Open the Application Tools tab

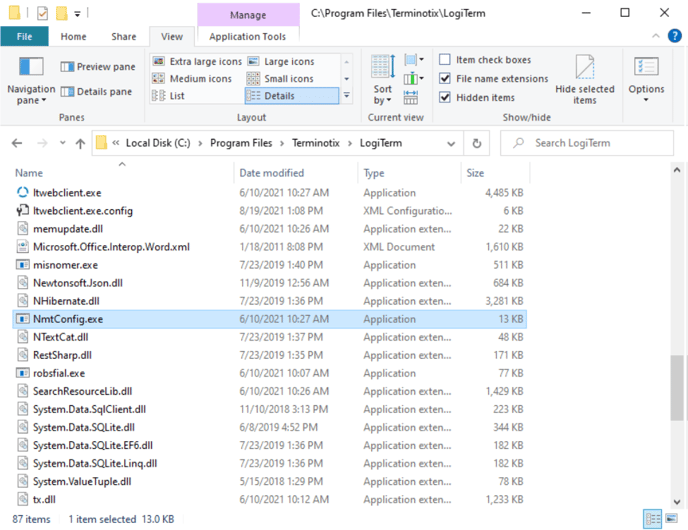coord(247,36)
